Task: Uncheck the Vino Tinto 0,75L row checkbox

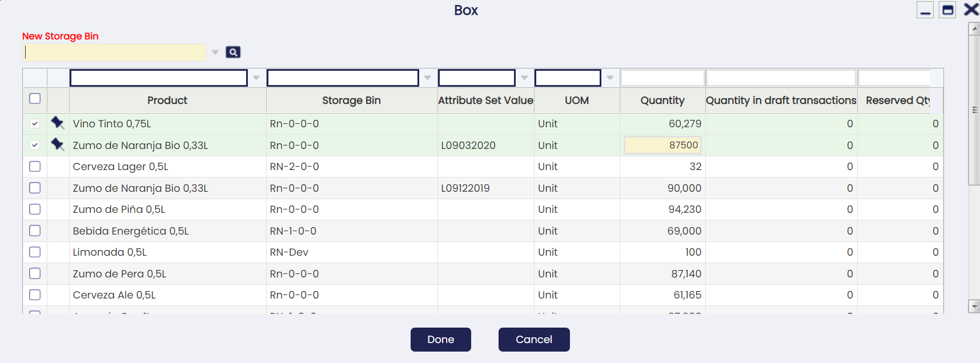Action: (35, 123)
